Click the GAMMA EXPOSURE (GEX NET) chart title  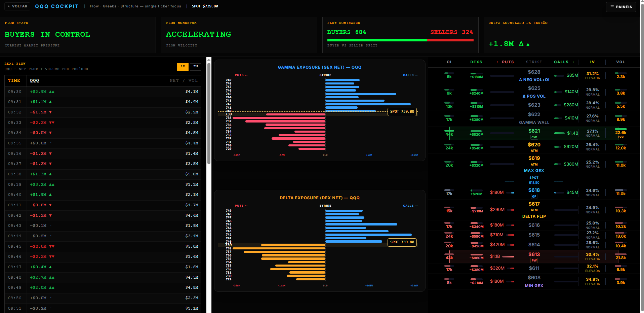pyautogui.click(x=320, y=67)
